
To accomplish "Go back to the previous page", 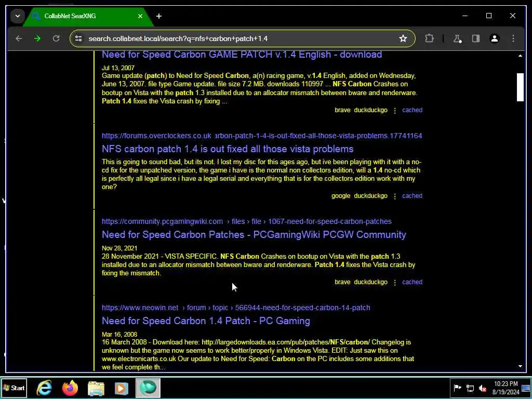I will point(19,38).
